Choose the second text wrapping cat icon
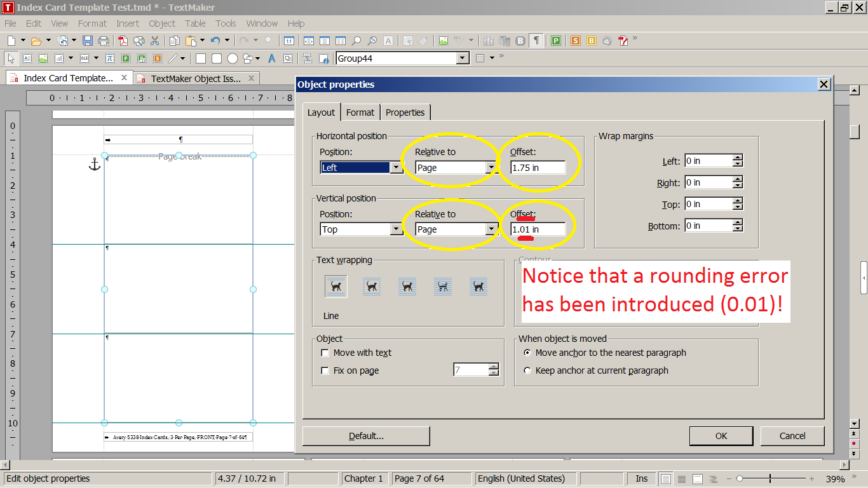The width and height of the screenshot is (868, 488). click(372, 287)
